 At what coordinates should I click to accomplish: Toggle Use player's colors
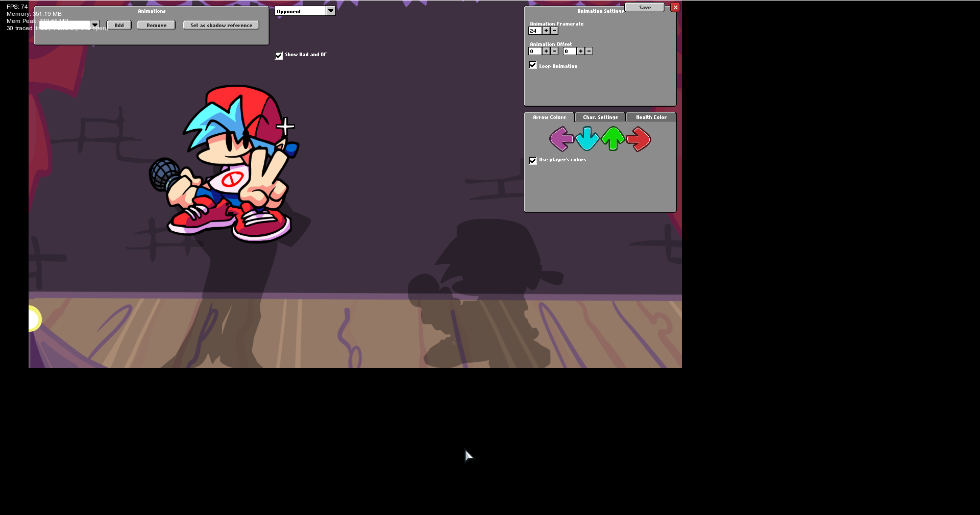click(533, 161)
